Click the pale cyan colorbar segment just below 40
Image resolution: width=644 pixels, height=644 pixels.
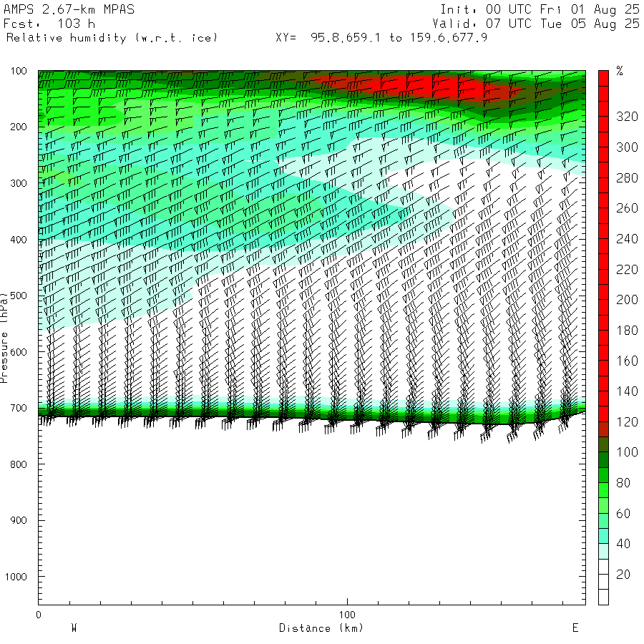pyautogui.click(x=603, y=551)
